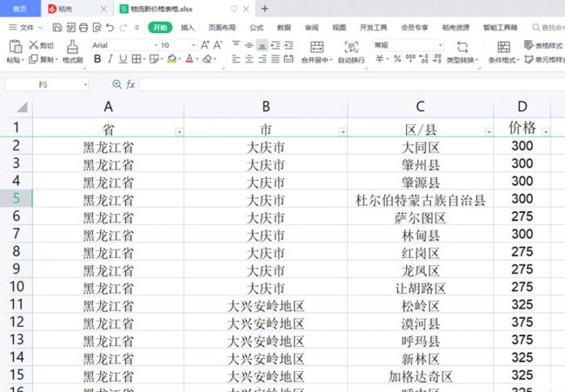This screenshot has height=392, width=565.
Task: Click the print icon in quick access bar
Action: click(83, 28)
